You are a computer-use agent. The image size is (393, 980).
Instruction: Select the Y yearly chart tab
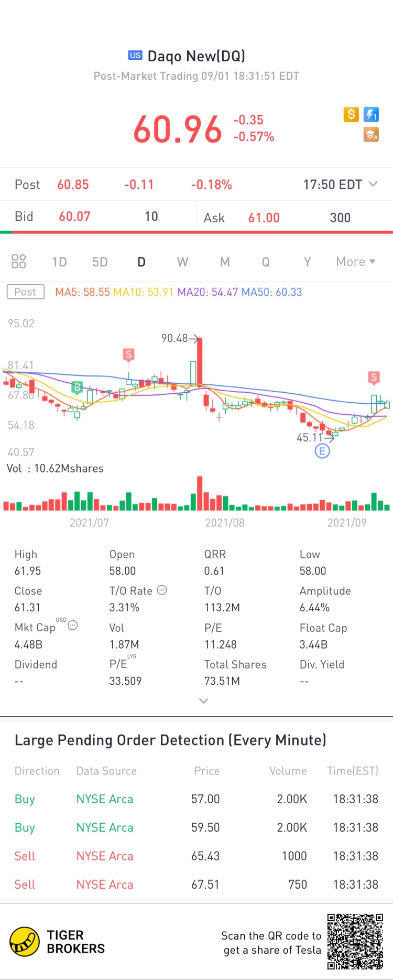click(308, 262)
